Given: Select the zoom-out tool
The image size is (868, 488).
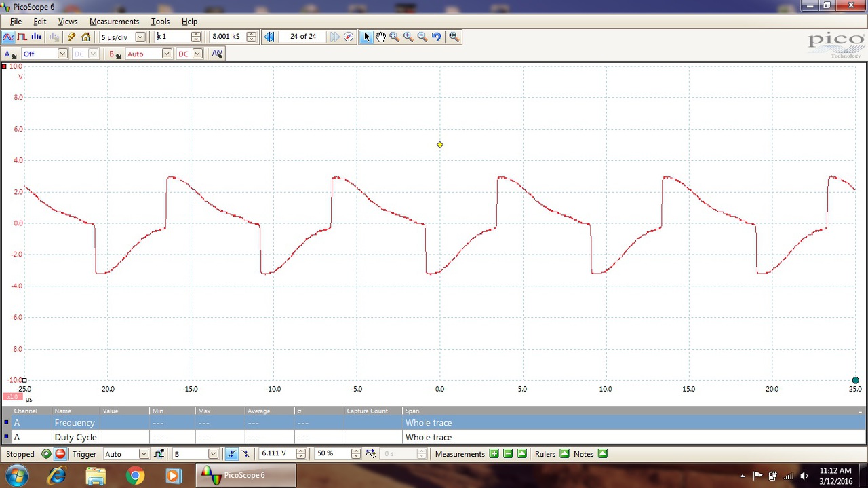Looking at the screenshot, I should [x=422, y=37].
